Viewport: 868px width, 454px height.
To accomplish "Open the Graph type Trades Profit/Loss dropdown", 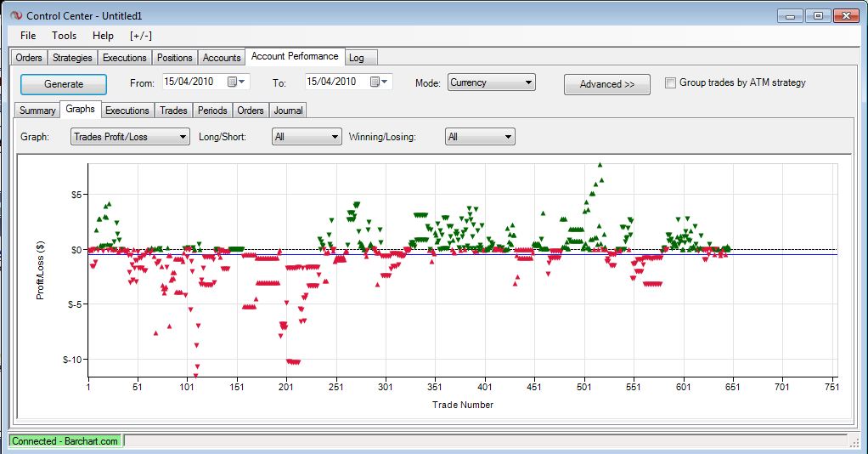I will point(130,137).
